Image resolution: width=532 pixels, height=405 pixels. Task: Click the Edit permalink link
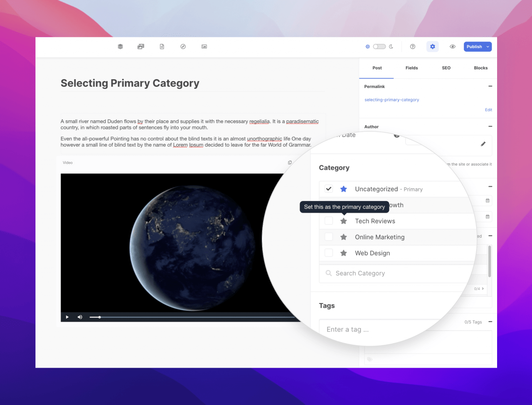[488, 110]
